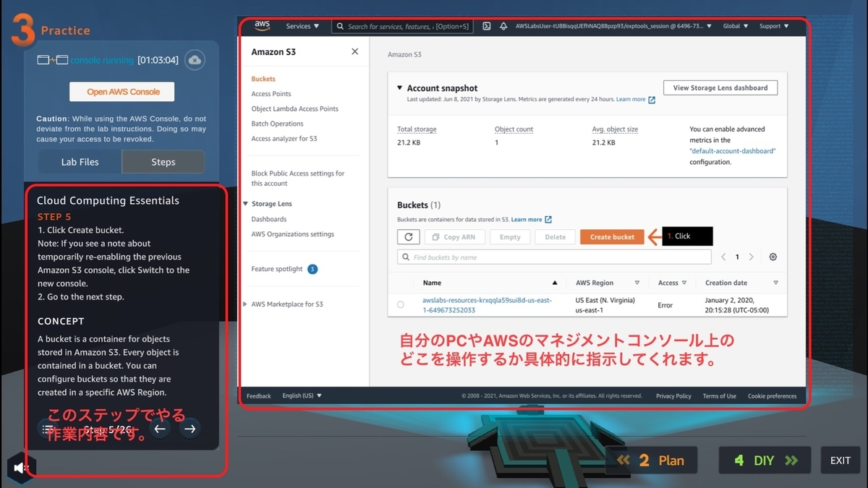This screenshot has width=868, height=488.
Task: Click View Storage Lens dashboard button
Action: tap(720, 87)
